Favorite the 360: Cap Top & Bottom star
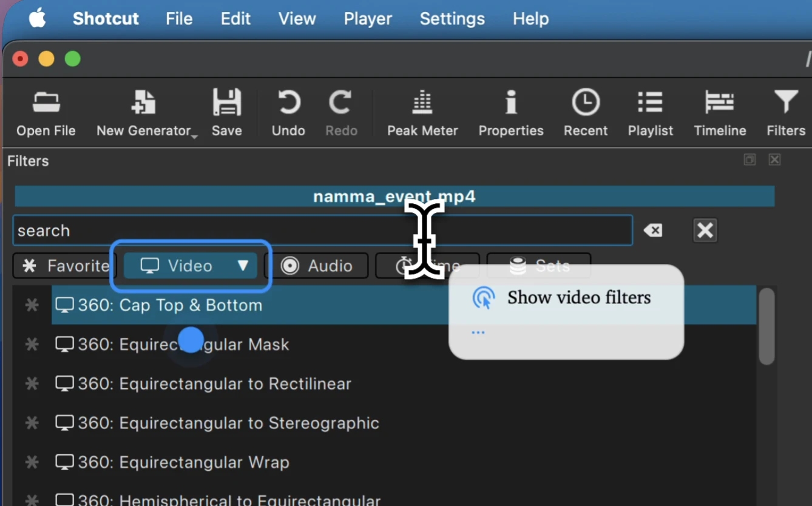 (x=32, y=305)
